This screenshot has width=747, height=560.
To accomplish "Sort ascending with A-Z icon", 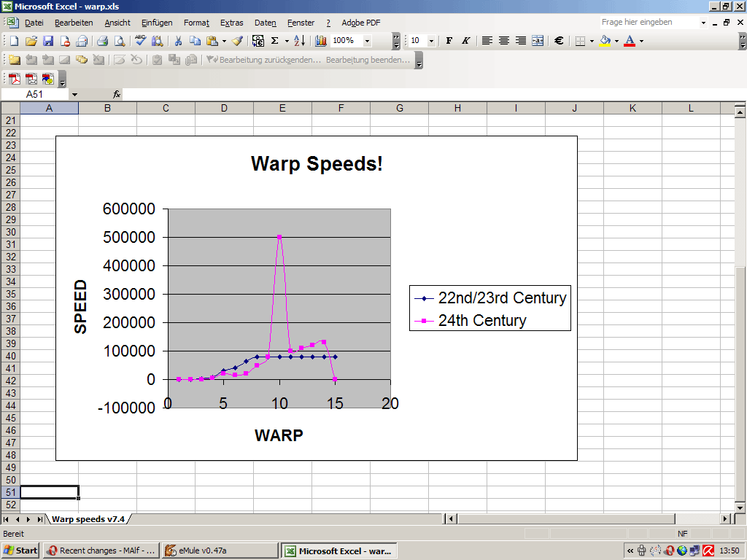I will click(x=300, y=41).
